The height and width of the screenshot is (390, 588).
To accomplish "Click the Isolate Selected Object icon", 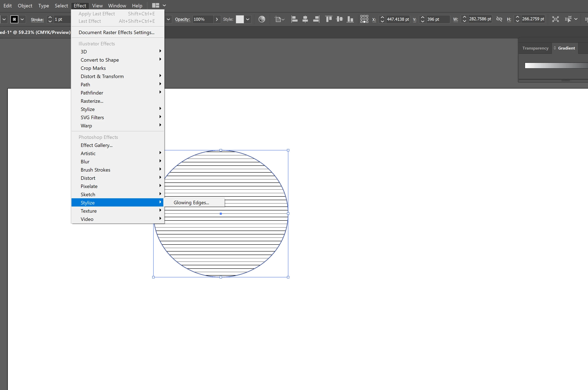I will tap(555, 19).
